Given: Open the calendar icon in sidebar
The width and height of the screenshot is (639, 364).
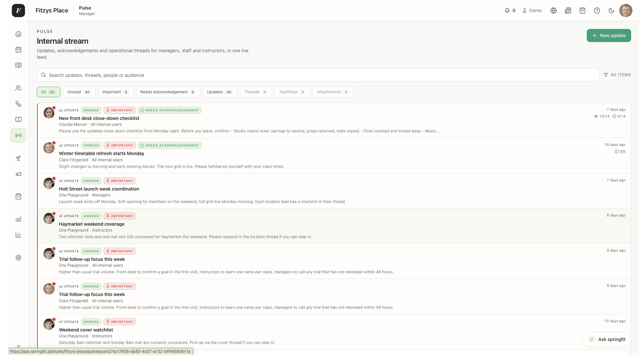Looking at the screenshot, I should tap(18, 50).
